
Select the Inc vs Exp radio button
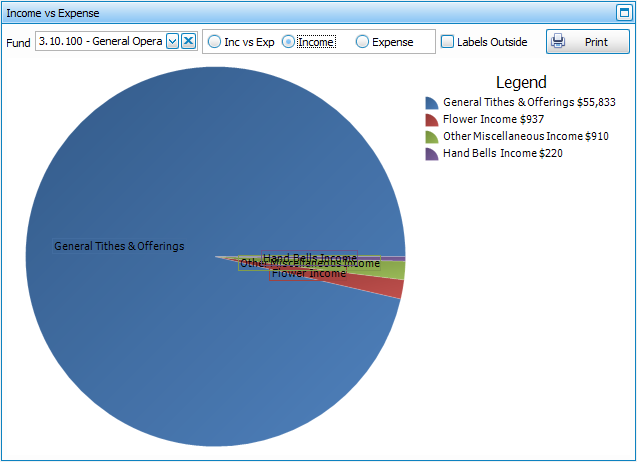pos(215,42)
